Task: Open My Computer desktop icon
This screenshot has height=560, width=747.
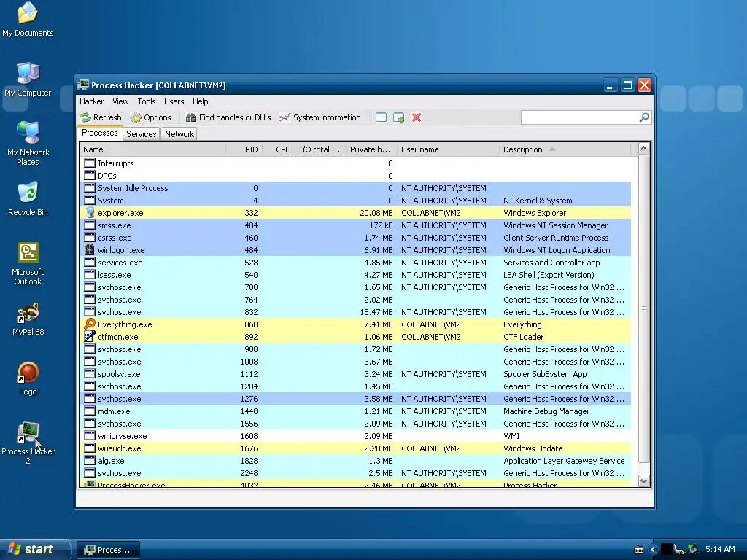Action: click(28, 79)
